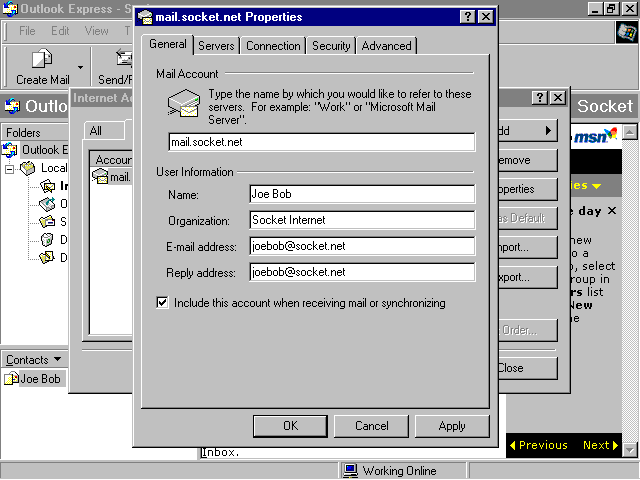Click Export button in Internet Accounts
The width and height of the screenshot is (640, 480).
coord(528,278)
